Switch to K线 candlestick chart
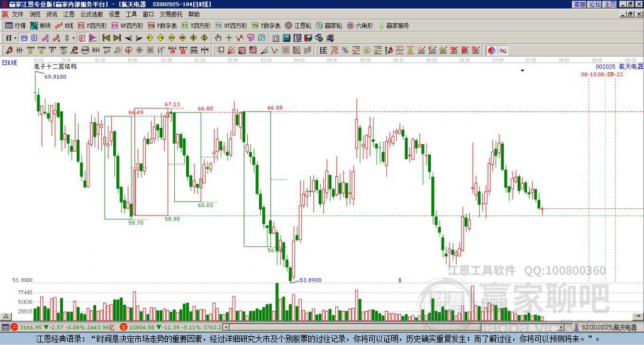 (x=64, y=26)
